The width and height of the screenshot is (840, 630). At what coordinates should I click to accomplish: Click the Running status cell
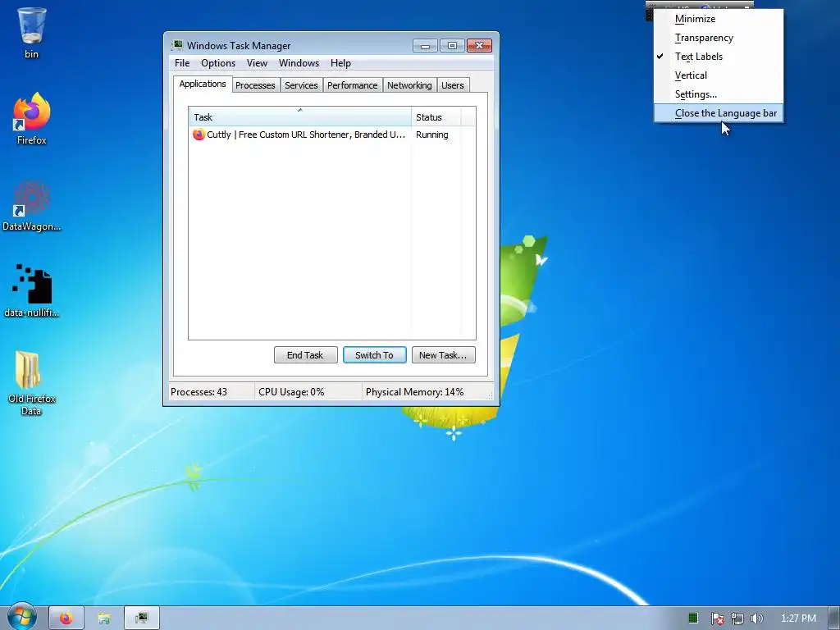pyautogui.click(x=431, y=135)
